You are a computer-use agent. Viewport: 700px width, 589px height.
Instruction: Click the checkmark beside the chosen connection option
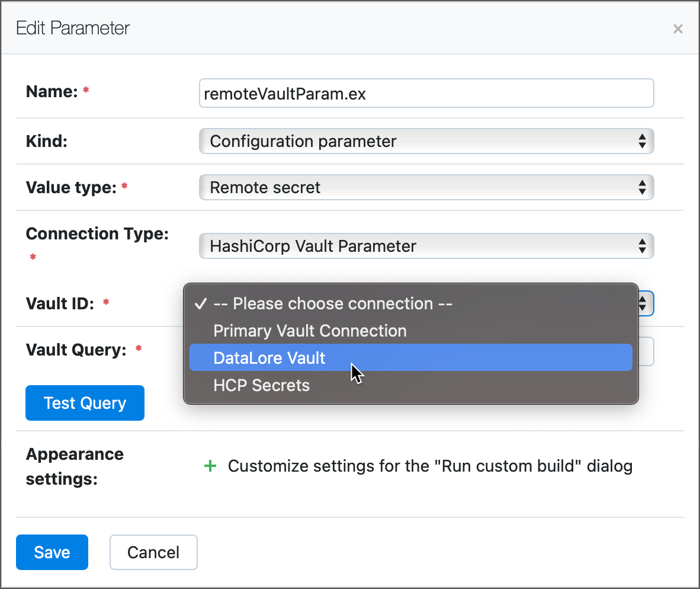click(x=201, y=303)
